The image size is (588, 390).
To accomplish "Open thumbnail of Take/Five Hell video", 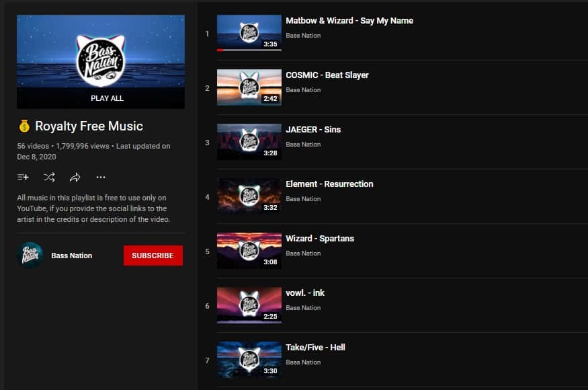I will pyautogui.click(x=249, y=359).
